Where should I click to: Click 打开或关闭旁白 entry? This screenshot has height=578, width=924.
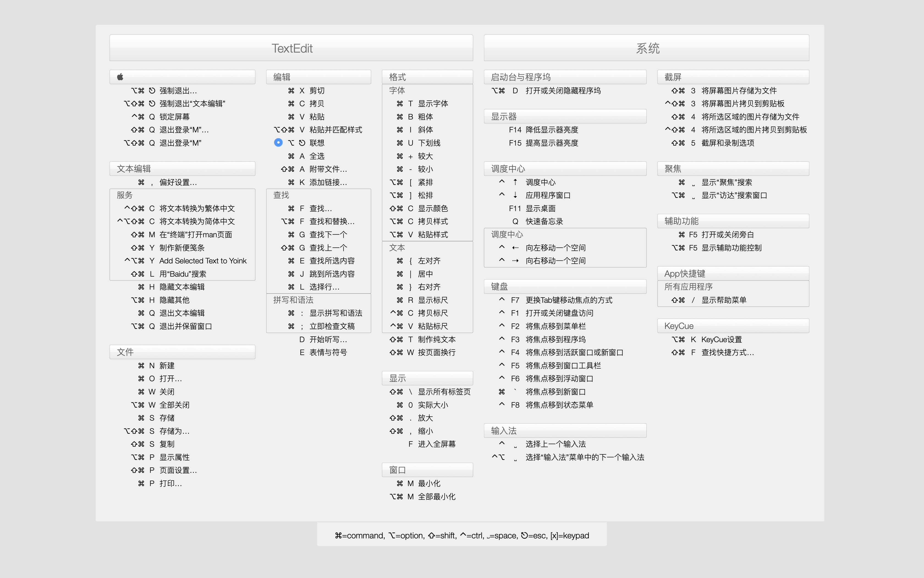click(x=716, y=235)
